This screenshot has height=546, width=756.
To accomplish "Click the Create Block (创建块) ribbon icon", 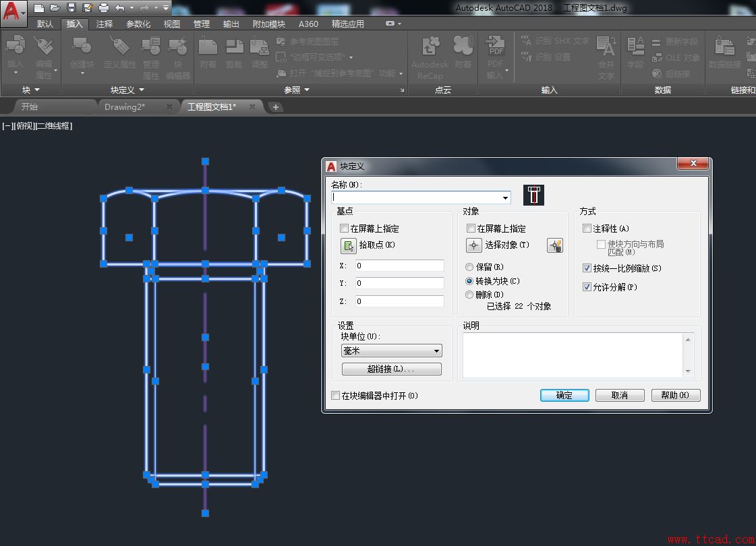I will pos(82,47).
